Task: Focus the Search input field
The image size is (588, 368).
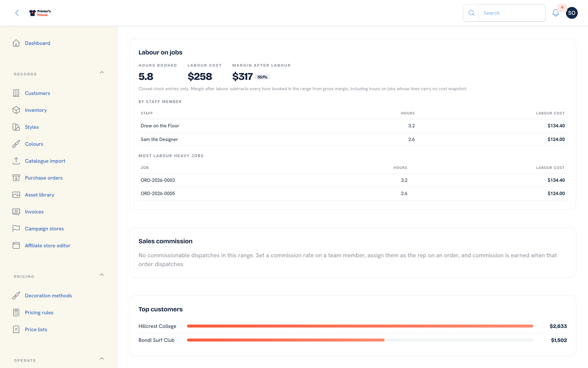Action: tap(512, 13)
